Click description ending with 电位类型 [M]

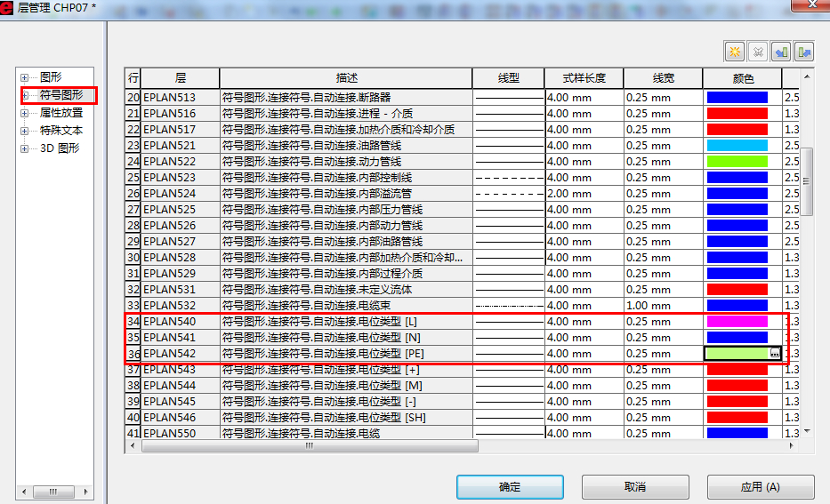[346, 386]
